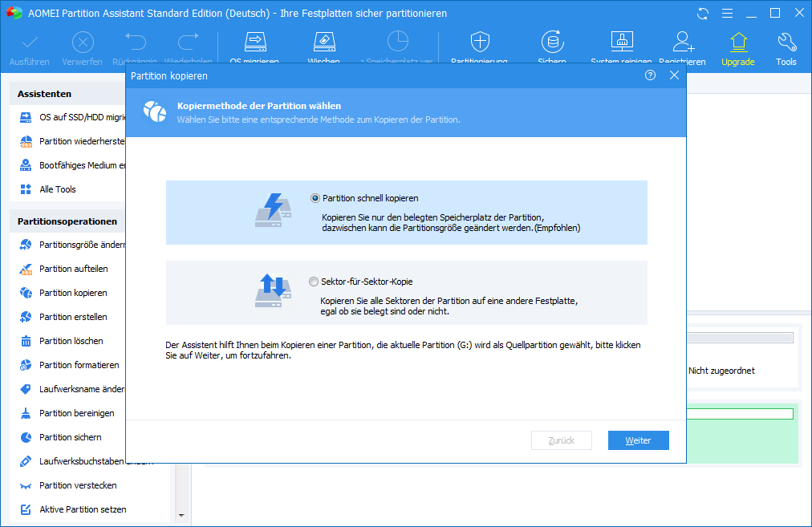The height and width of the screenshot is (527, 812).
Task: Click the Weiter button
Action: coord(638,440)
